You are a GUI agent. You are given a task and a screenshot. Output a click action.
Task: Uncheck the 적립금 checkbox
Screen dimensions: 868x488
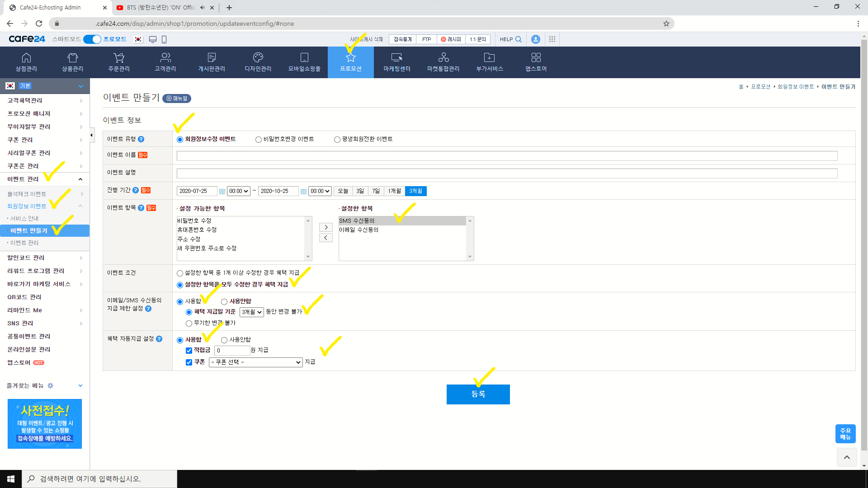(x=189, y=351)
